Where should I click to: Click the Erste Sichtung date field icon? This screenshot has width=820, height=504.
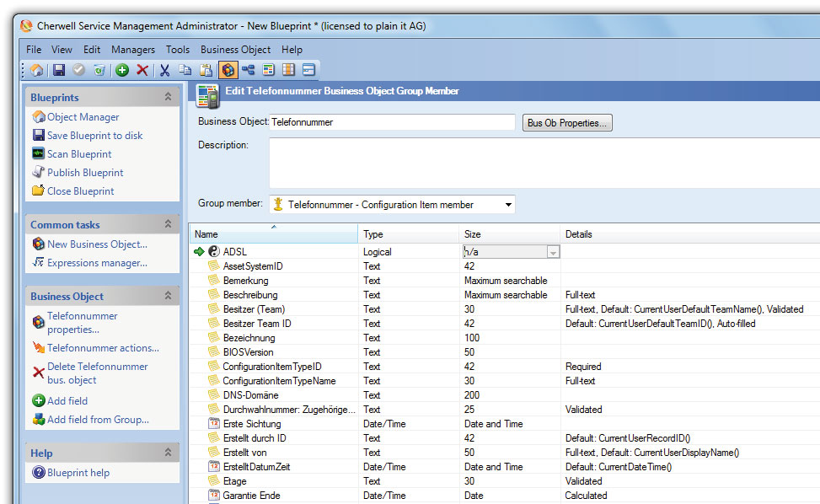(x=214, y=423)
